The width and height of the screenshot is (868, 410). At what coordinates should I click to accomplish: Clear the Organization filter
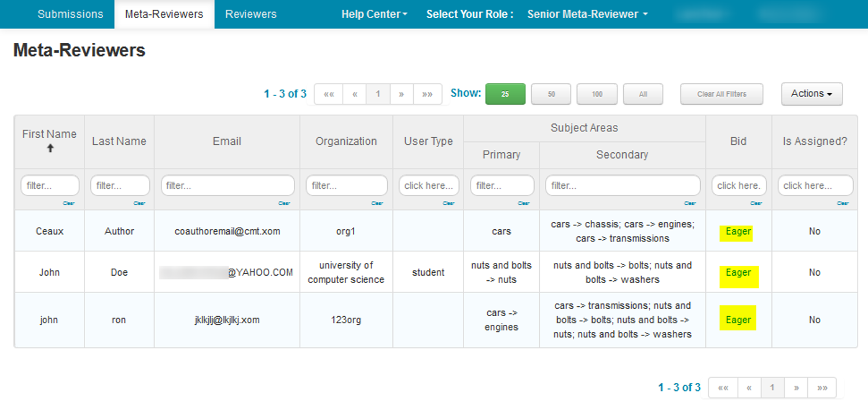(x=377, y=203)
